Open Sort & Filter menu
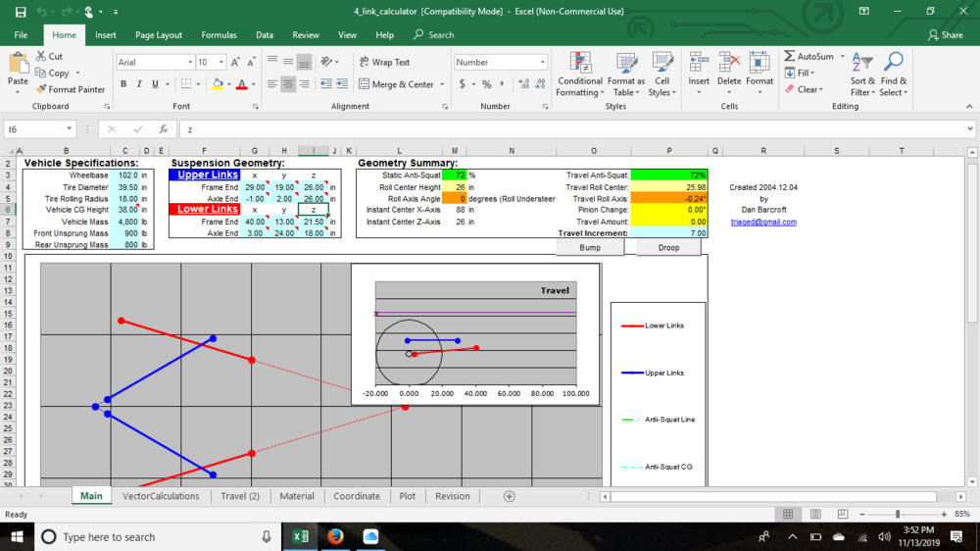Viewport: 980px width, 551px height. (862, 75)
